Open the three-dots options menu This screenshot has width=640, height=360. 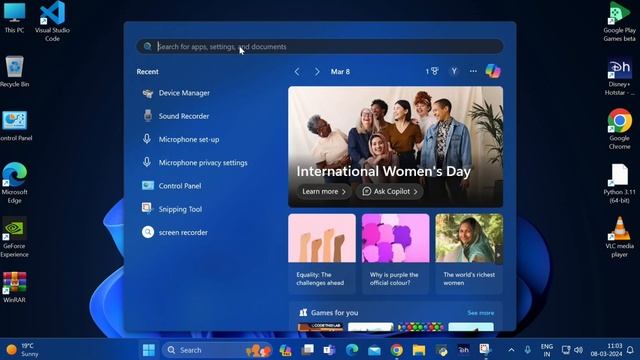(x=473, y=71)
